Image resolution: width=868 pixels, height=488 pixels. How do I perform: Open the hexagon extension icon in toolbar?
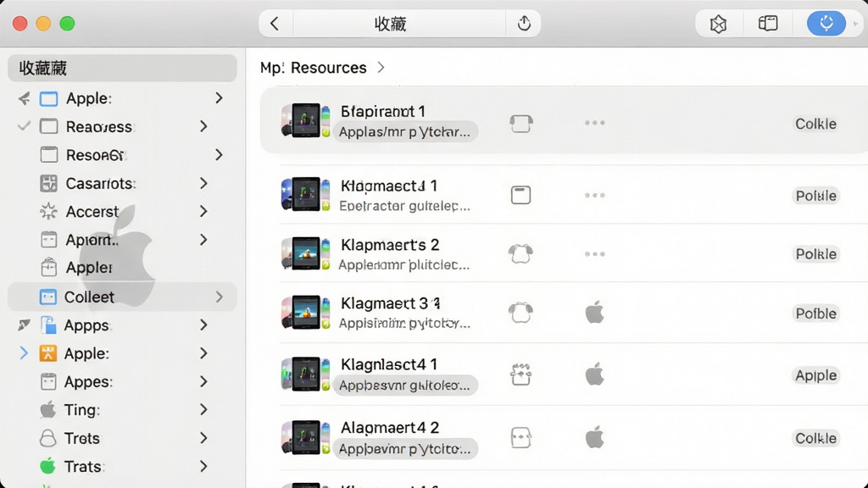tap(718, 24)
